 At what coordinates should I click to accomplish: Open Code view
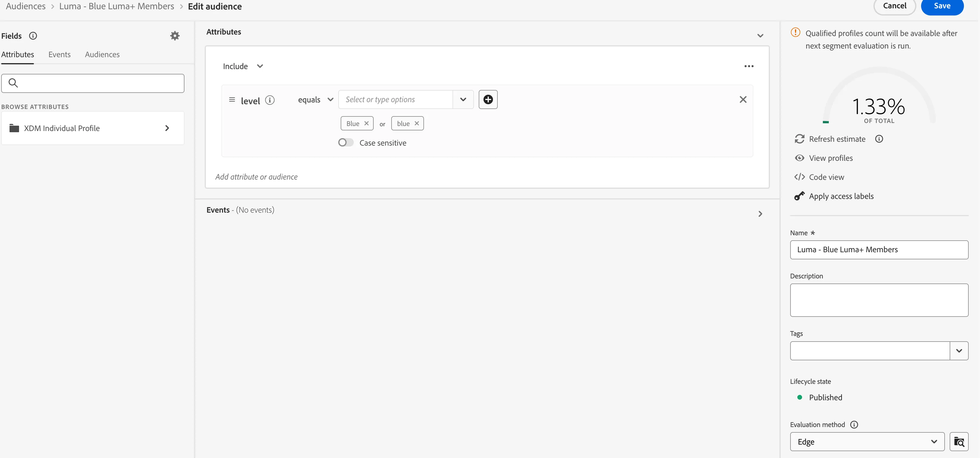pyautogui.click(x=819, y=177)
